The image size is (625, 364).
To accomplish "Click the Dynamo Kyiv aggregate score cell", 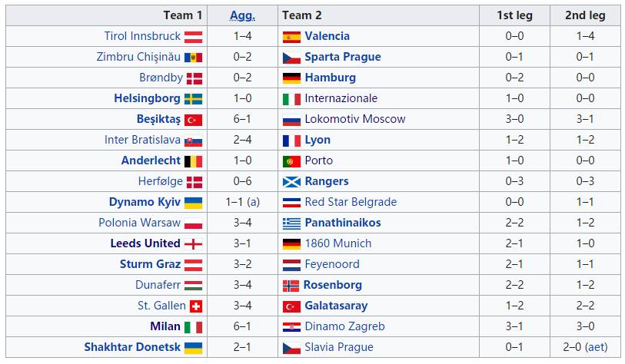I will [x=242, y=202].
